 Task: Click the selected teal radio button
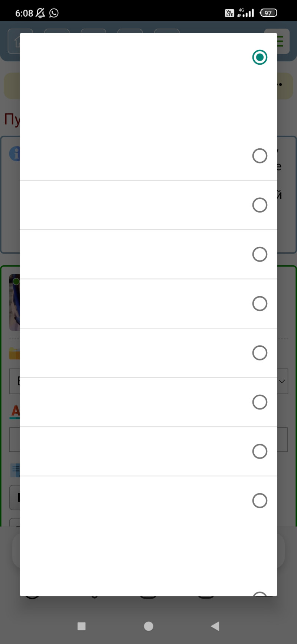(260, 57)
